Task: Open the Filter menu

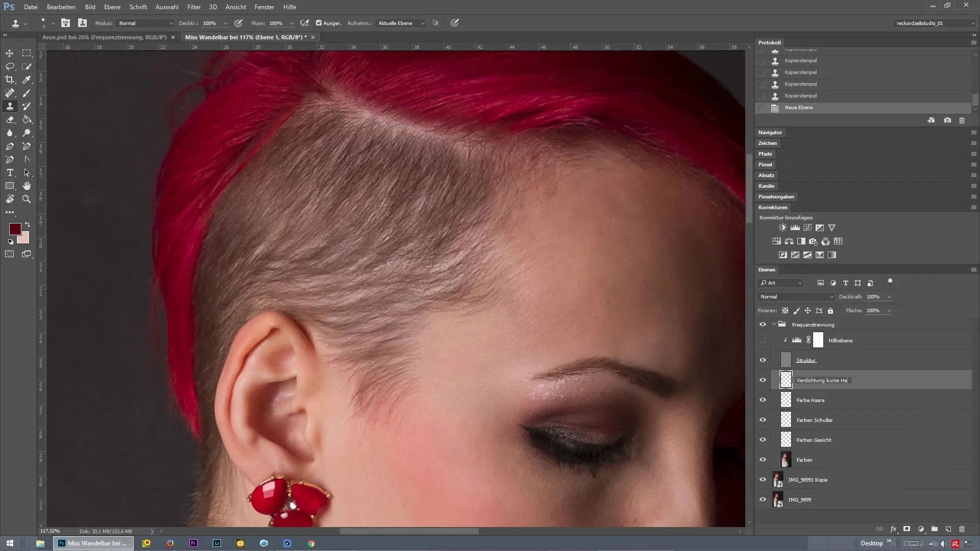Action: [x=194, y=7]
